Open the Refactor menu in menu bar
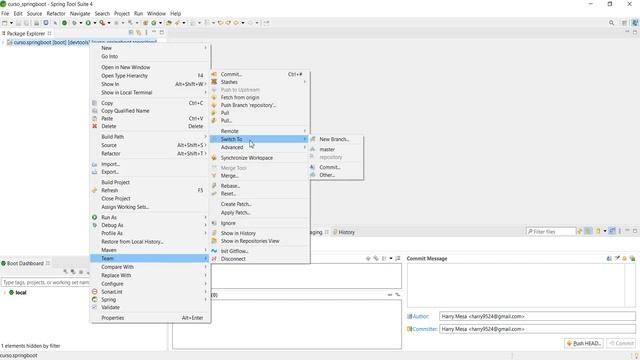The image size is (640, 360). 56,13
